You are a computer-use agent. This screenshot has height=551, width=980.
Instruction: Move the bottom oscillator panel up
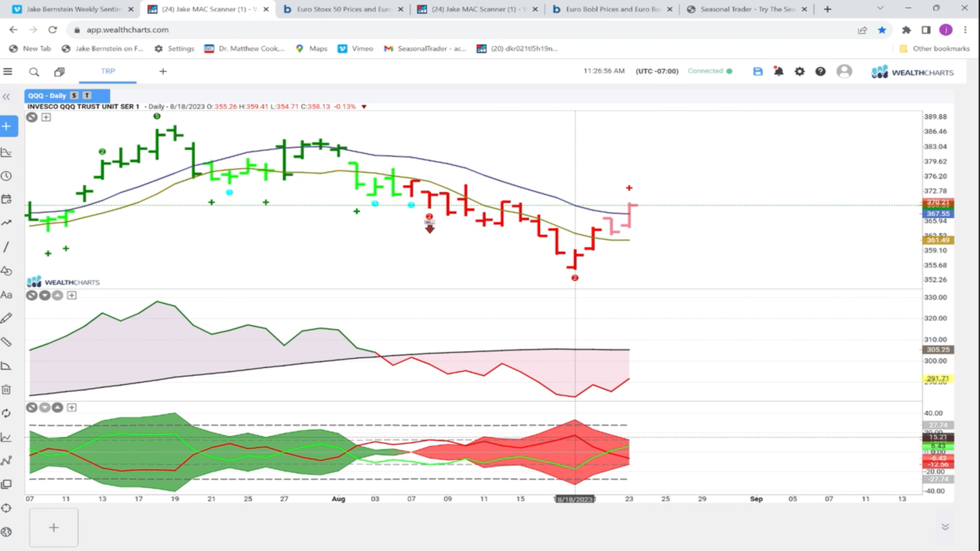(x=58, y=408)
